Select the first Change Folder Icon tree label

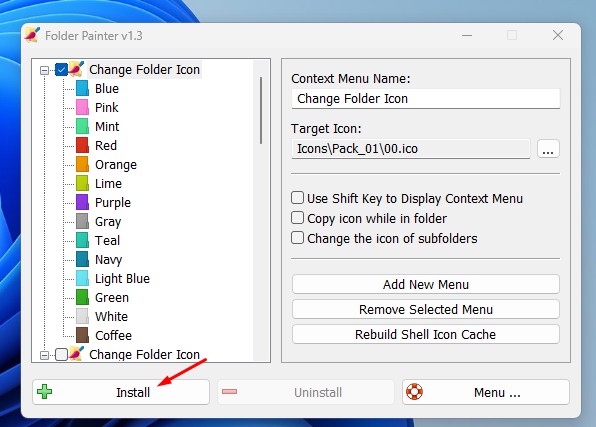(x=144, y=70)
